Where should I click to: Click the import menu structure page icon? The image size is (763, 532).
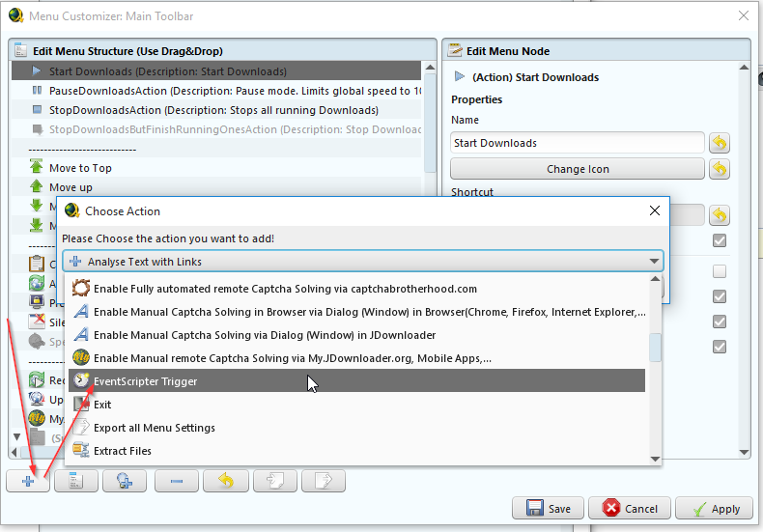coord(275,481)
